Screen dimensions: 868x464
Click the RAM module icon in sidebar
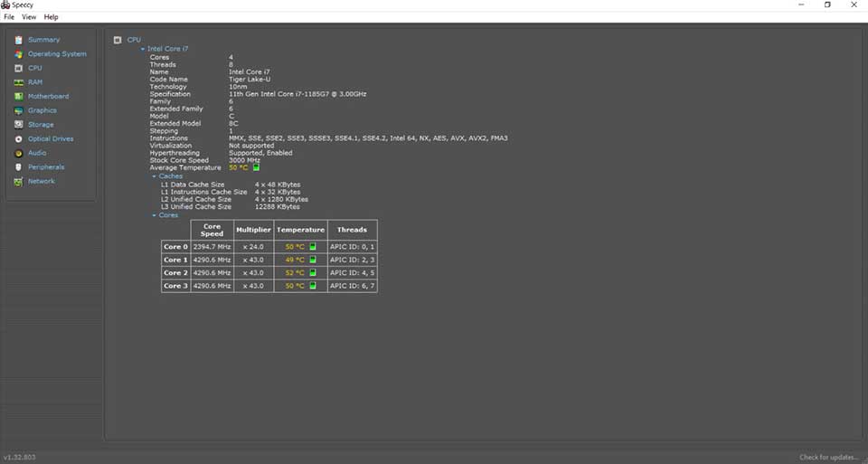point(18,82)
